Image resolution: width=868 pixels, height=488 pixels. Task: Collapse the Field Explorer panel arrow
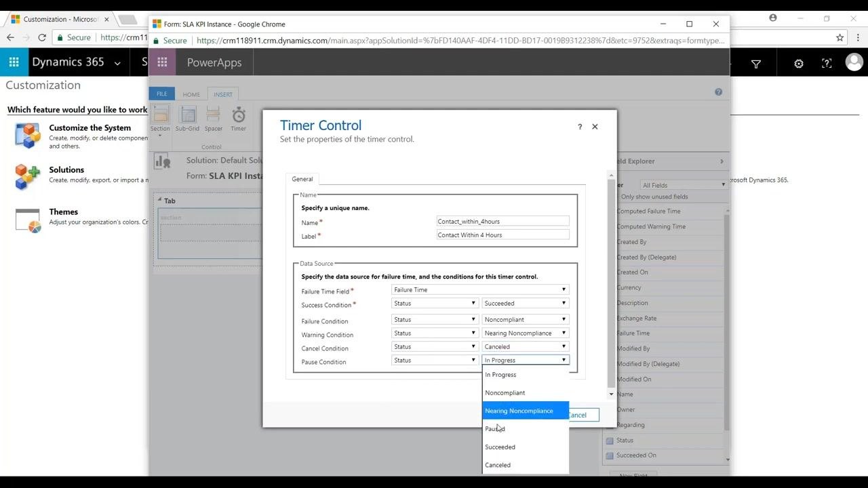[x=722, y=161]
